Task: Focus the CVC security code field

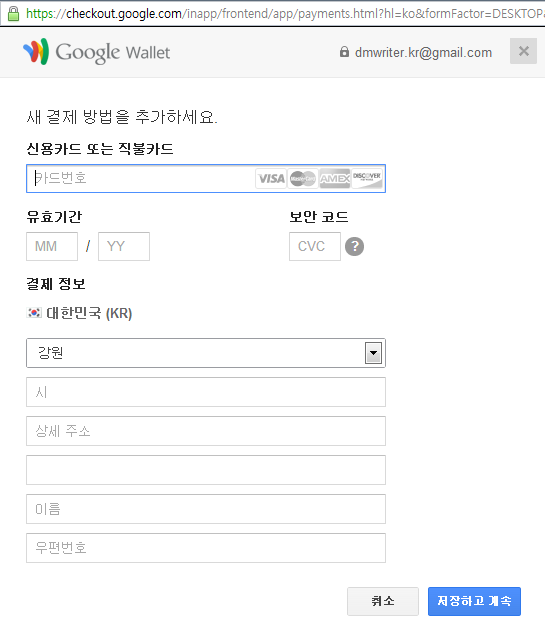Action: pos(315,246)
